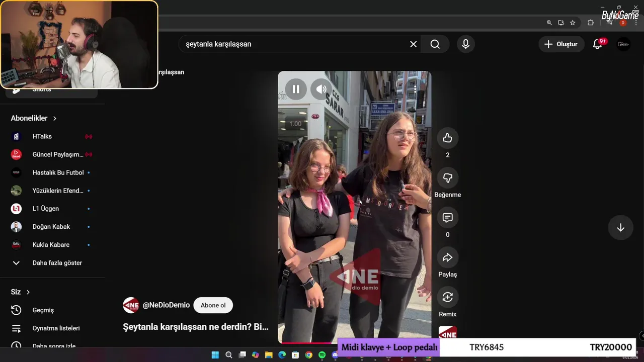Open Doğan Kabak channel
Image resolution: width=644 pixels, height=362 pixels.
point(52,227)
